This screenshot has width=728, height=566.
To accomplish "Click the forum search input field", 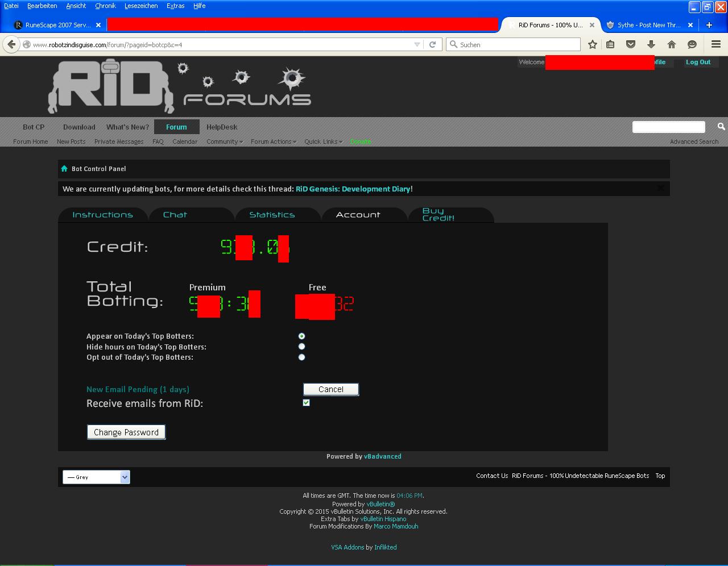I will tap(669, 127).
